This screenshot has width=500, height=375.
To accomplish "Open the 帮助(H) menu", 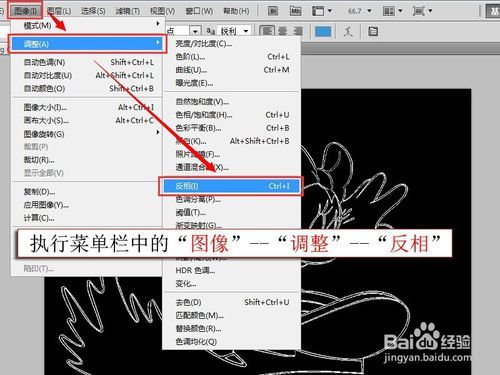I will coord(236,11).
